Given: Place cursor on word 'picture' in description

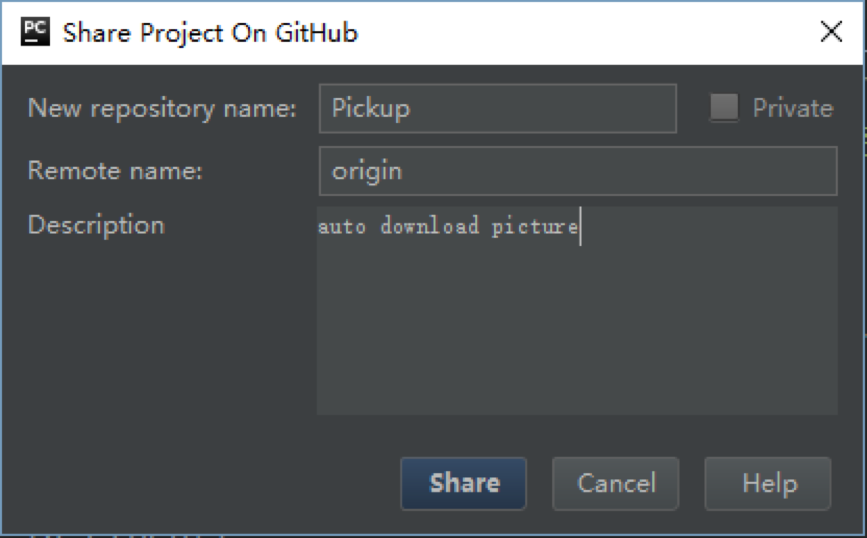Looking at the screenshot, I should pyautogui.click(x=535, y=228).
